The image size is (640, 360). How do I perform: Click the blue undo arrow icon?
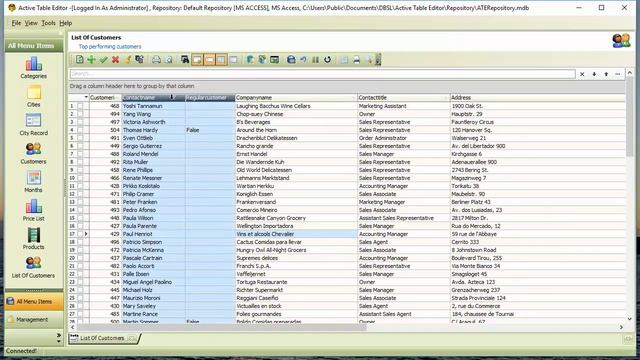[303, 60]
